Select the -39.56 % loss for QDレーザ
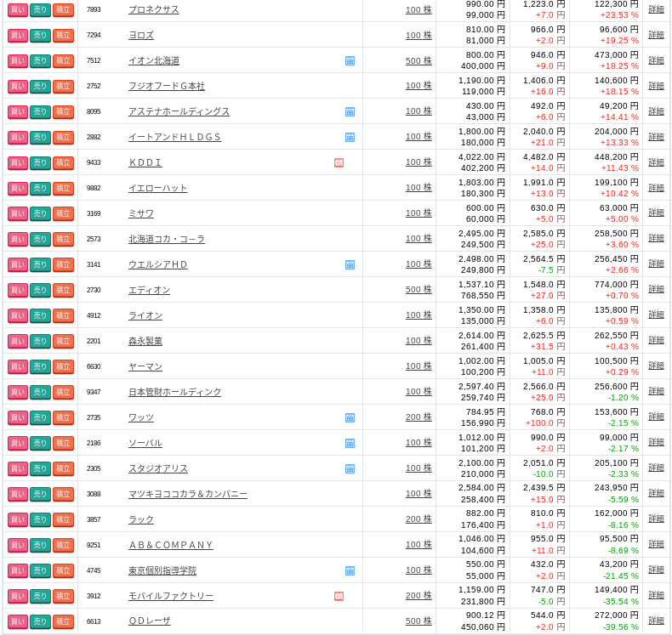This screenshot has height=635, width=672. (621, 626)
